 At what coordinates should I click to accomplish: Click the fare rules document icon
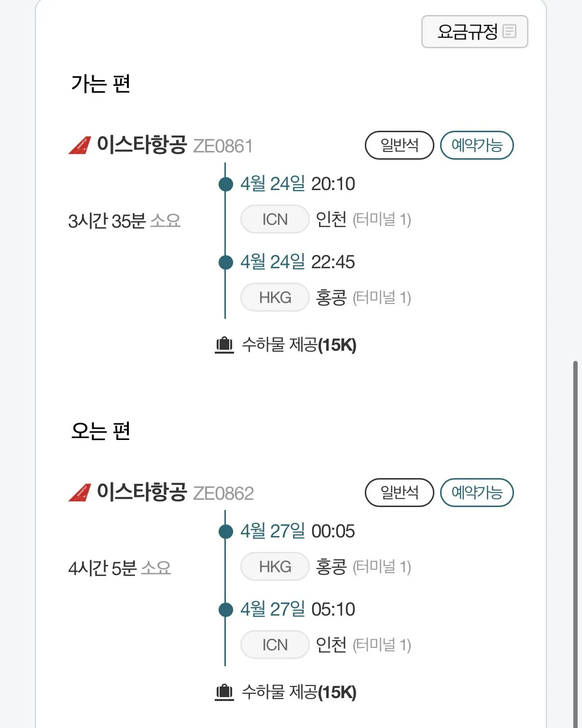pyautogui.click(x=509, y=31)
